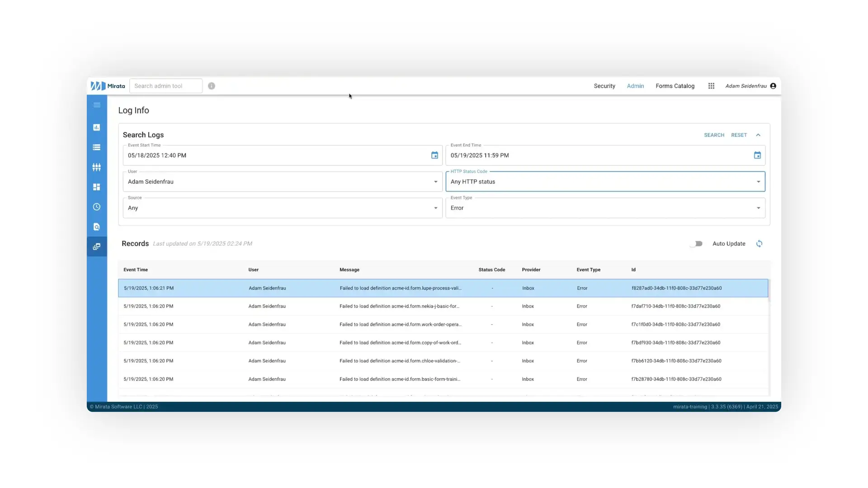Screen dimensions: 868x488
Task: Open the apps grid icon near Forms Catalog
Action: coord(711,86)
